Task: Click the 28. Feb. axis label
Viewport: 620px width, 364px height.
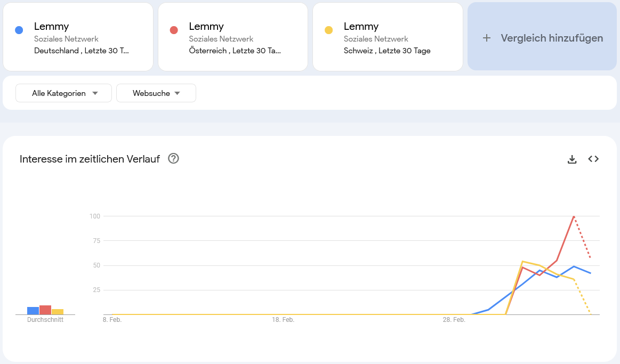Action: 454,320
